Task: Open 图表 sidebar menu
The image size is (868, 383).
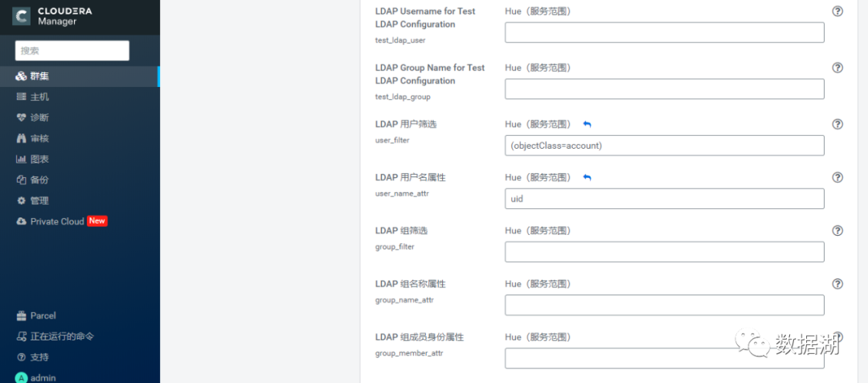Action: [x=39, y=159]
